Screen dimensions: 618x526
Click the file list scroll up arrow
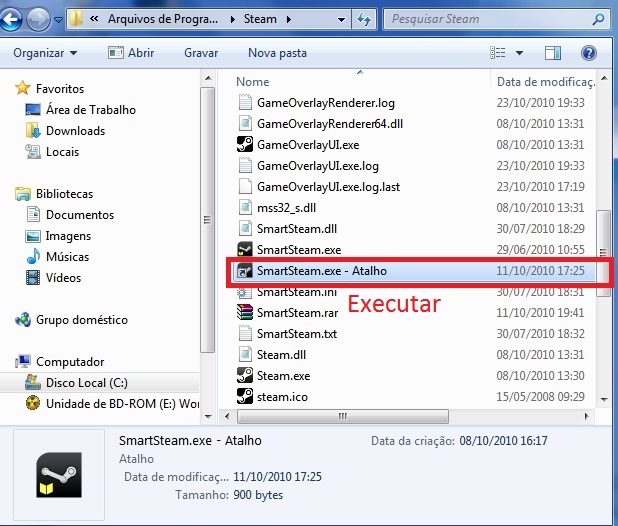click(x=604, y=79)
